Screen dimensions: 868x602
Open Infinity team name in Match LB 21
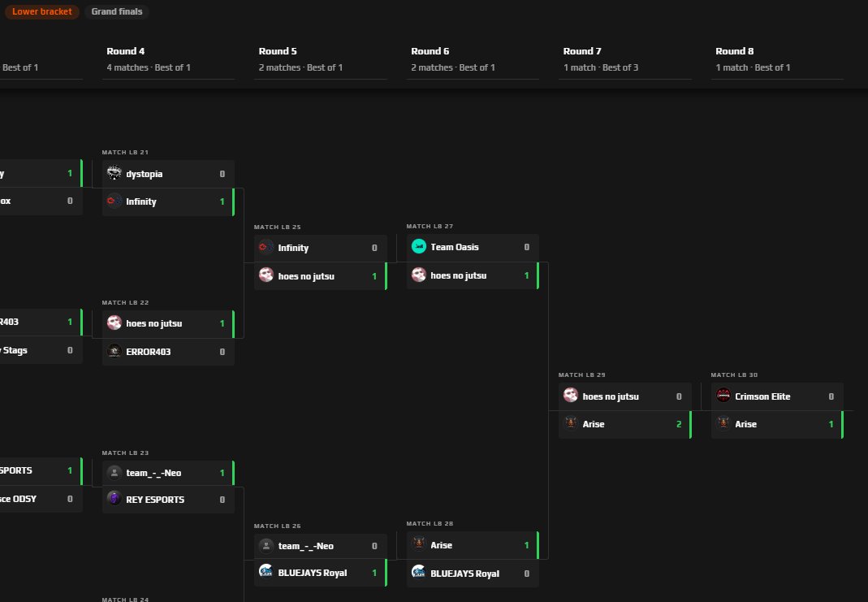pyautogui.click(x=140, y=201)
